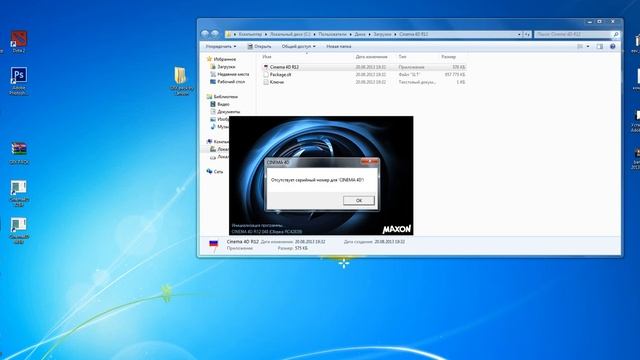Click the Открыть toolbar button

click(259, 47)
